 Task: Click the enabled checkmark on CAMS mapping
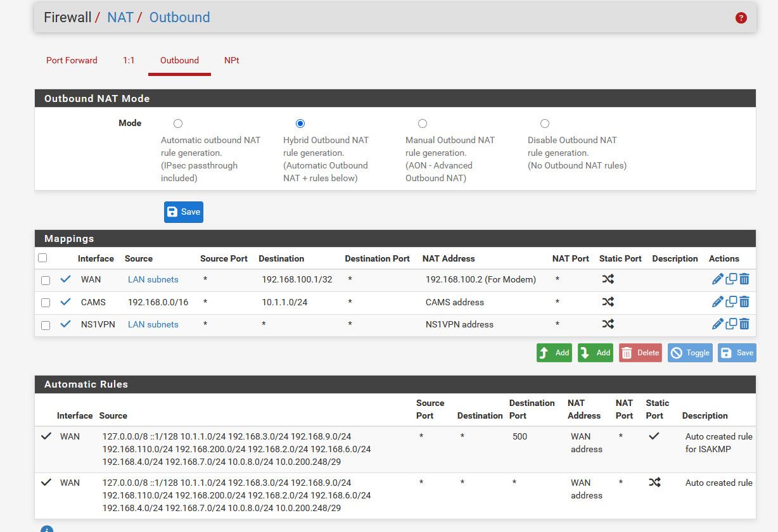[65, 302]
